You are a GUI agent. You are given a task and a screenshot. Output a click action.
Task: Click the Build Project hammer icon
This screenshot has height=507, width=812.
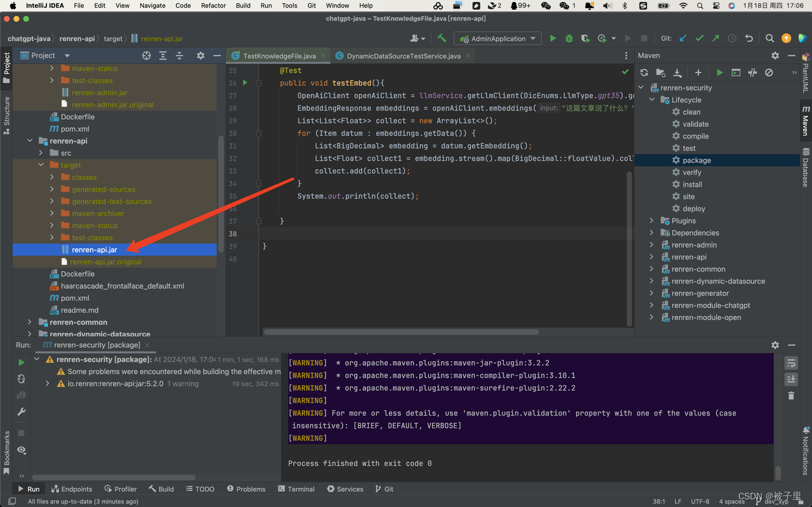442,38
